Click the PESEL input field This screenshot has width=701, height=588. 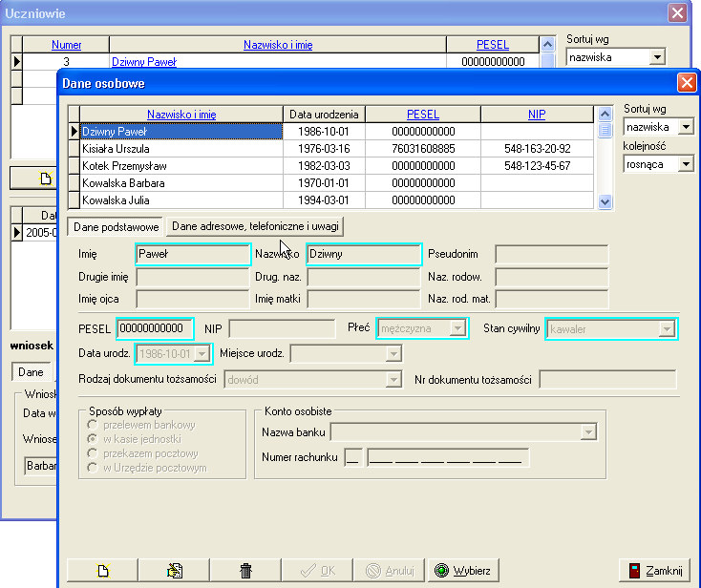(x=155, y=328)
